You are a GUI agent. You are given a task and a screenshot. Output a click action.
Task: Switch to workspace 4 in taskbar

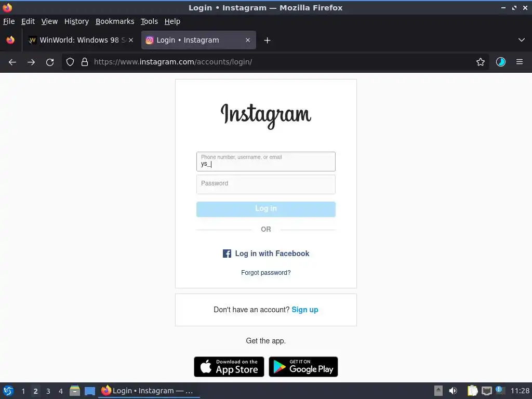click(61, 391)
